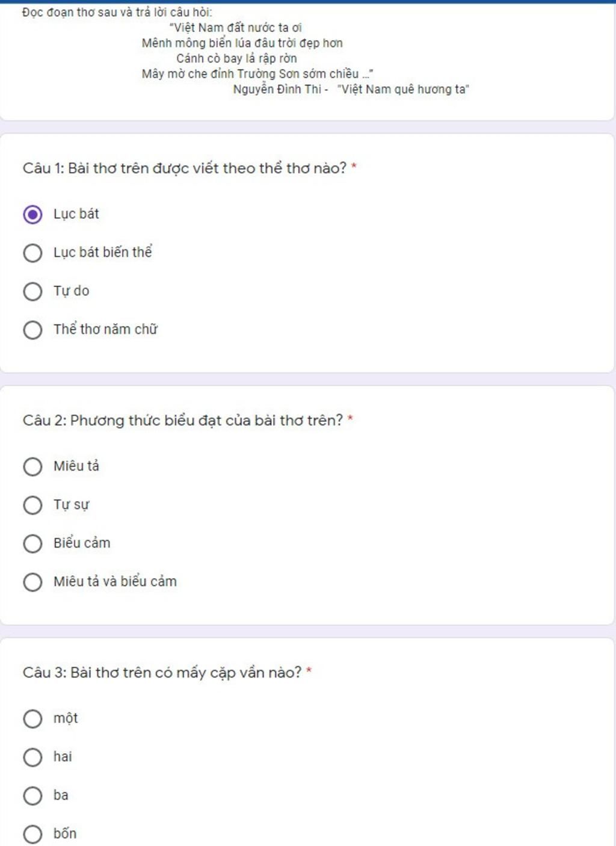Click the line 'Cánh cò bay lả rập rờn'

[236, 58]
